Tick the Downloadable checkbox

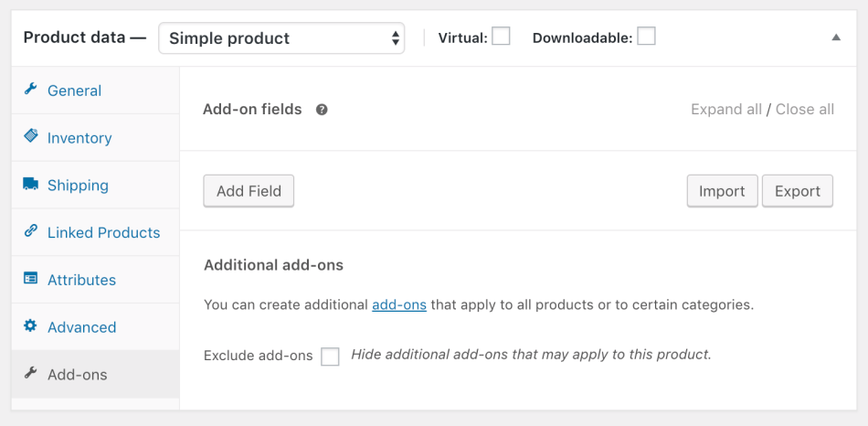tap(646, 37)
